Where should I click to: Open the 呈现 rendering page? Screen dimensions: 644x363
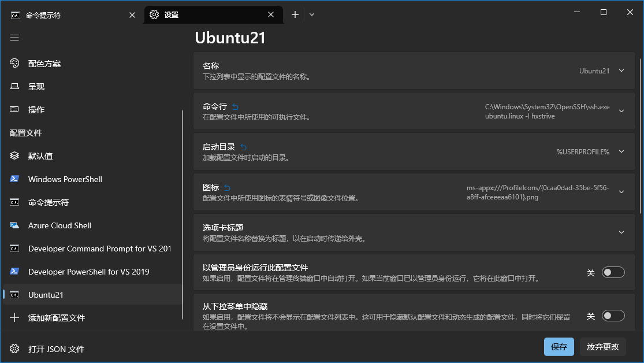[14, 86]
